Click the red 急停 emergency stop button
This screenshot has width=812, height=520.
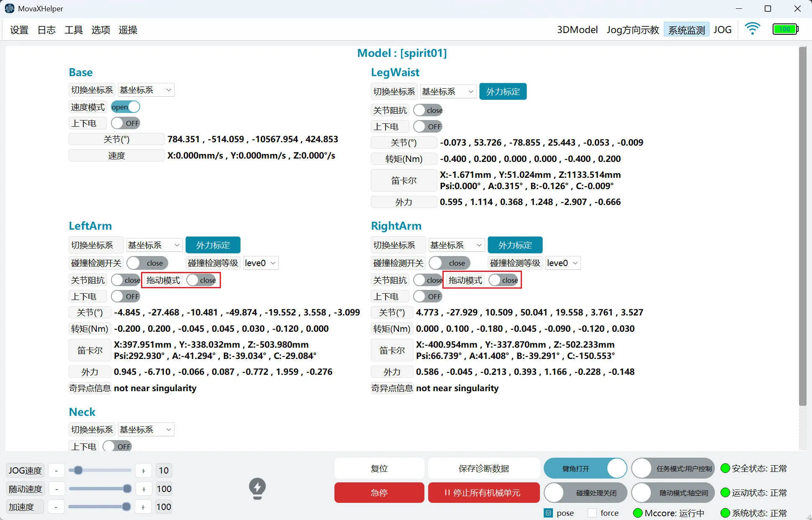coord(379,493)
